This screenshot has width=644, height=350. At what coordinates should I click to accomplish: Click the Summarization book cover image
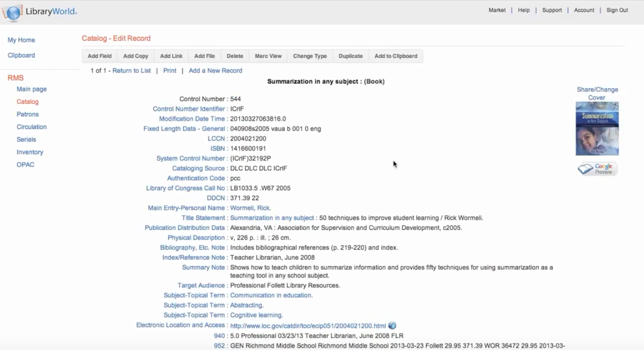click(597, 128)
